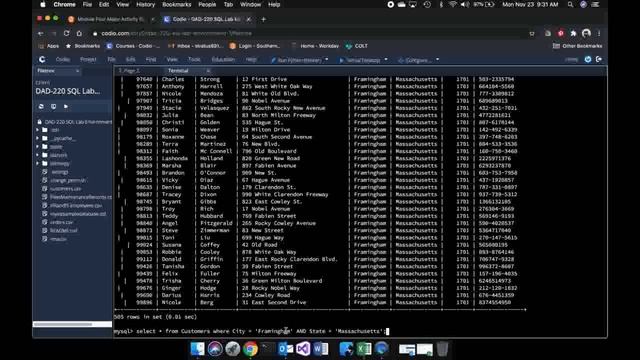Open the Courses - Codio bookmark
Screen dimensions: 640x360
click(133, 46)
